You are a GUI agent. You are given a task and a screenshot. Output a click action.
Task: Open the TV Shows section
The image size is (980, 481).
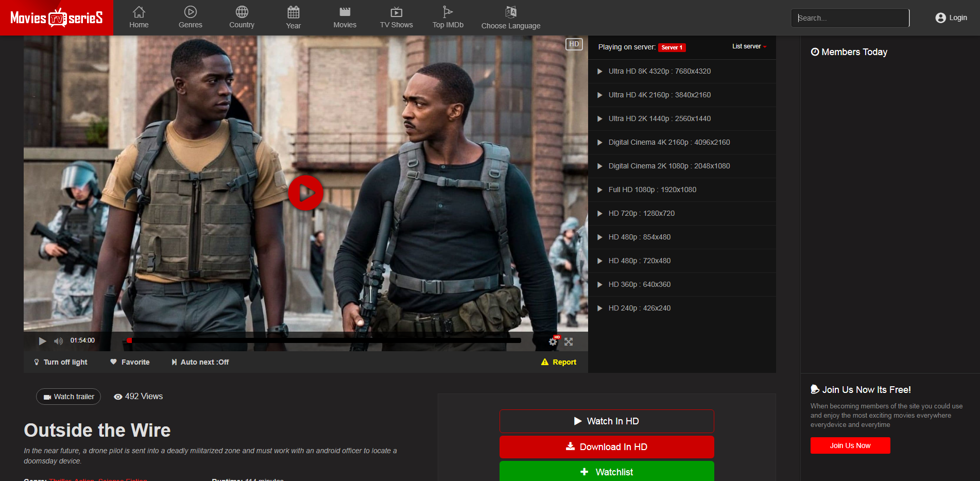click(397, 18)
